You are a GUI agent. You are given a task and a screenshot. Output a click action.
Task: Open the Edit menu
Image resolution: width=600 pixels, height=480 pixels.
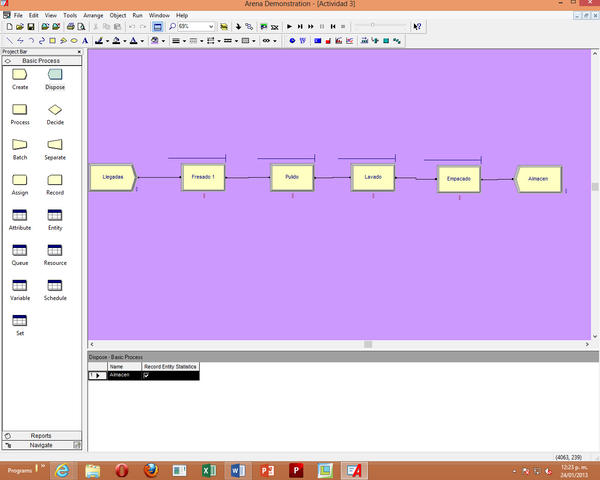(x=34, y=15)
